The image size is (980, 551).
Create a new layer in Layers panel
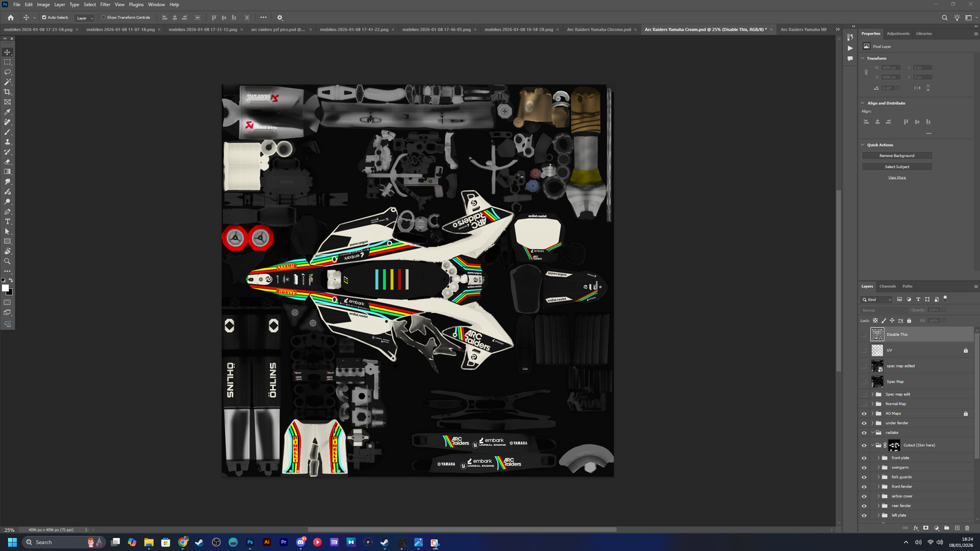[957, 528]
